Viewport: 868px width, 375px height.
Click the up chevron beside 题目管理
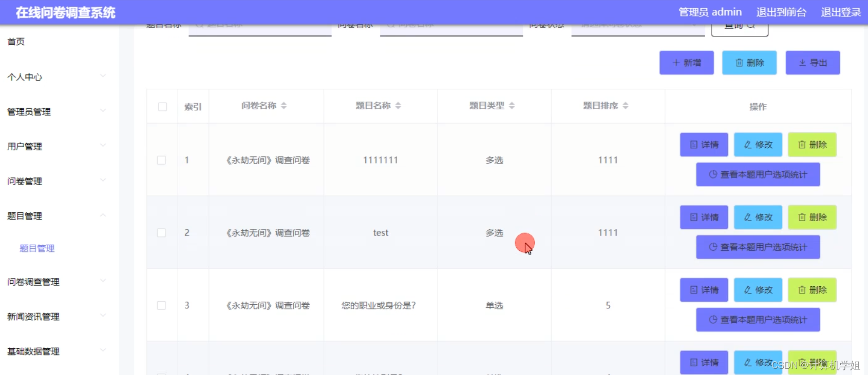103,215
